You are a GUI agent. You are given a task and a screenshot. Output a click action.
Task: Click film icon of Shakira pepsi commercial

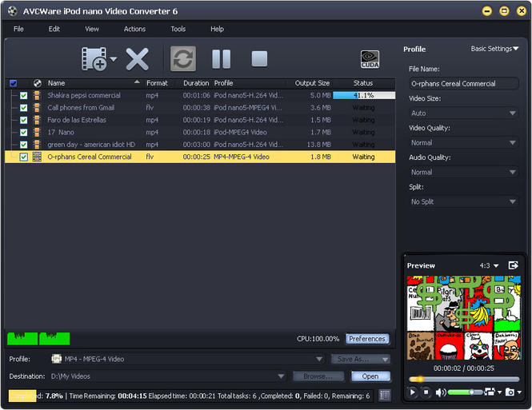pos(37,96)
